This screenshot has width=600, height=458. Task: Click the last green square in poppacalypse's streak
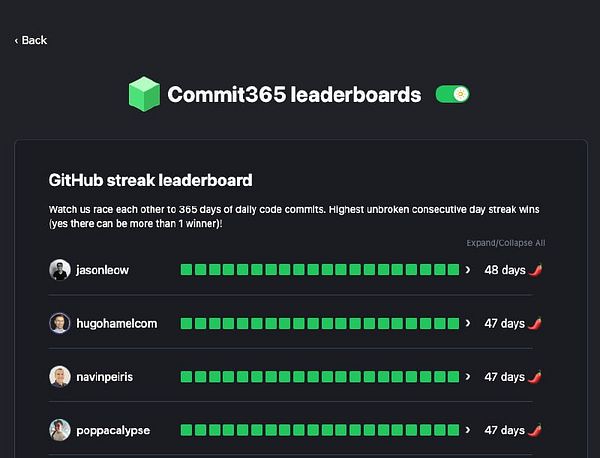(x=453, y=430)
